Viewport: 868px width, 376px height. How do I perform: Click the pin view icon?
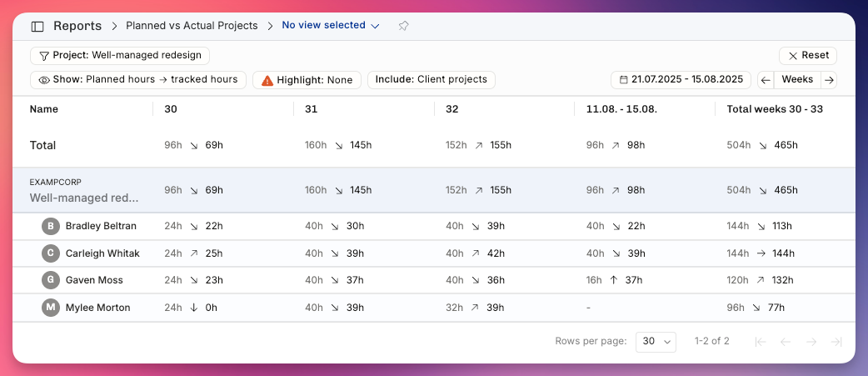click(403, 26)
